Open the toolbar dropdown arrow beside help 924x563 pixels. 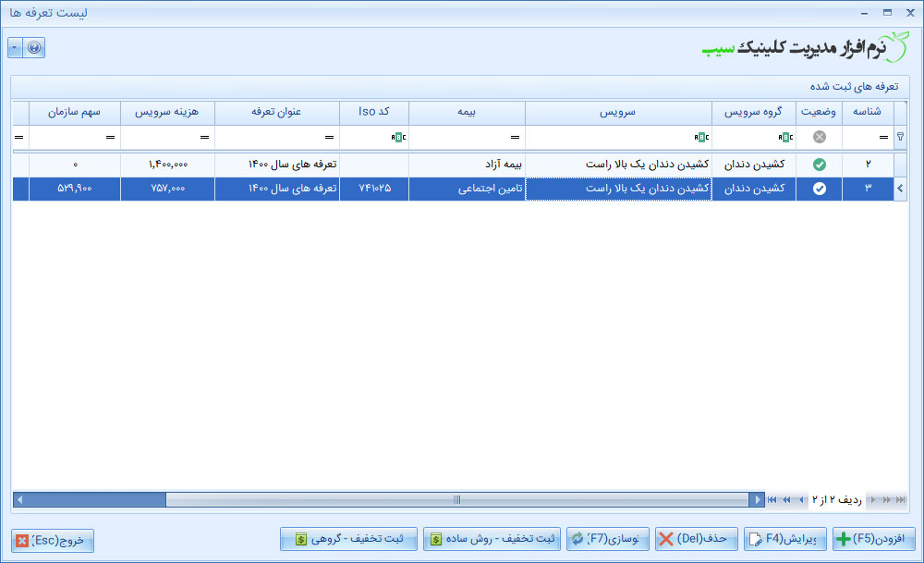pyautogui.click(x=16, y=47)
